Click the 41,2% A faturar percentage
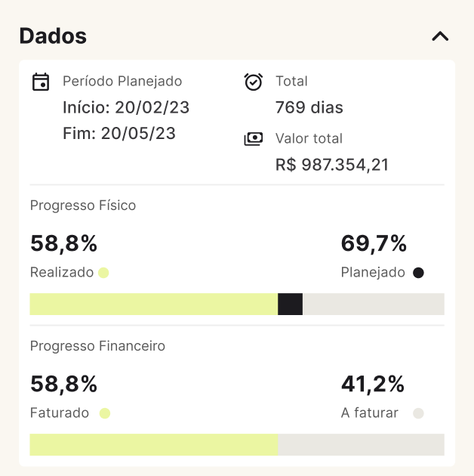This screenshot has height=476, width=474. tap(373, 384)
